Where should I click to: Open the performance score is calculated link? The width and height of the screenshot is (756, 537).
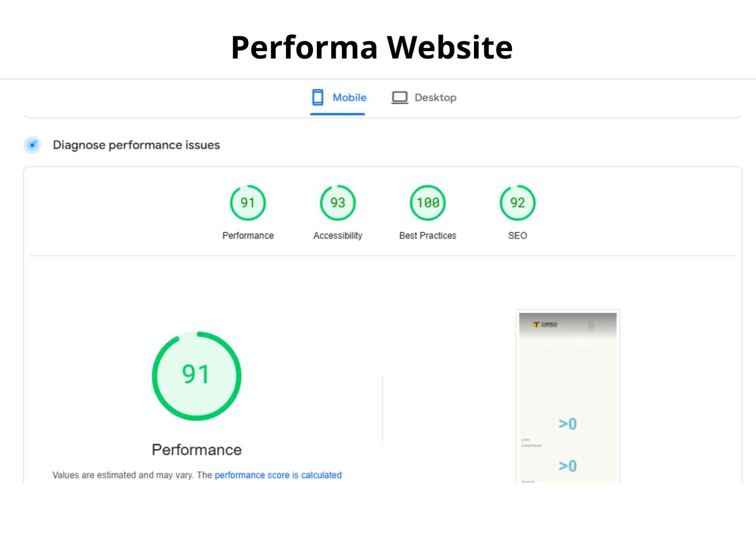tap(278, 475)
